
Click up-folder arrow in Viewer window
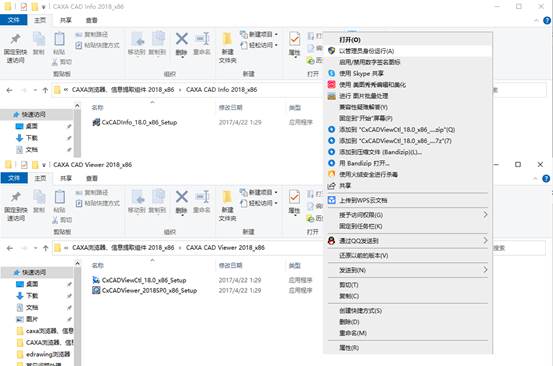pyautogui.click(x=45, y=248)
